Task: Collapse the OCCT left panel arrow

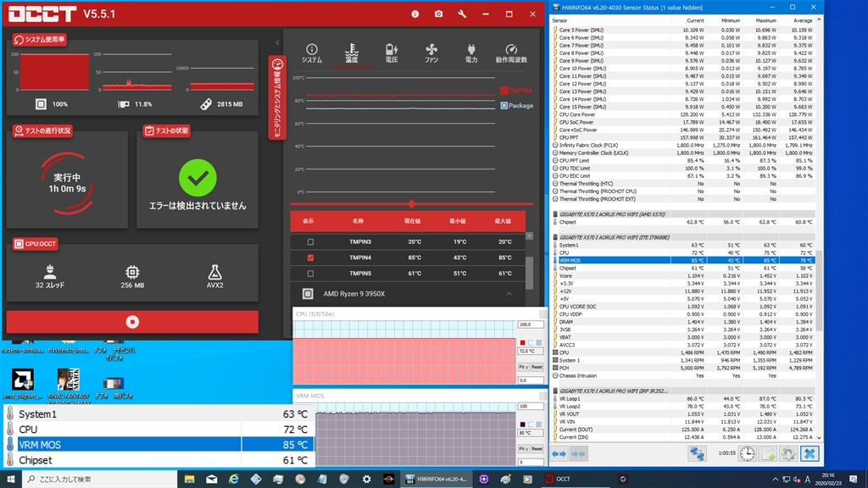Action: click(277, 42)
